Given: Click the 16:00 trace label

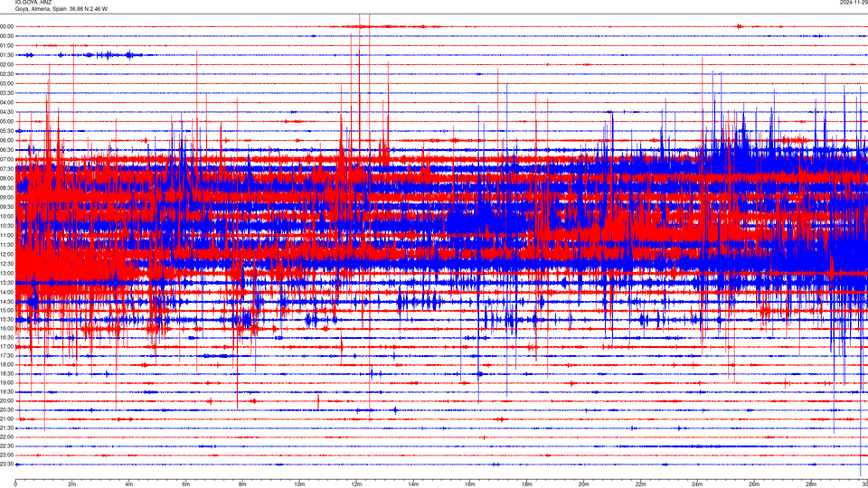Looking at the screenshot, I should (x=7, y=328).
